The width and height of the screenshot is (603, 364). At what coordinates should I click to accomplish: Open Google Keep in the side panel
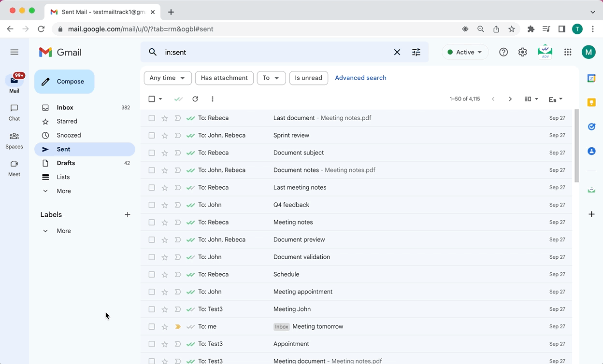pos(591,102)
